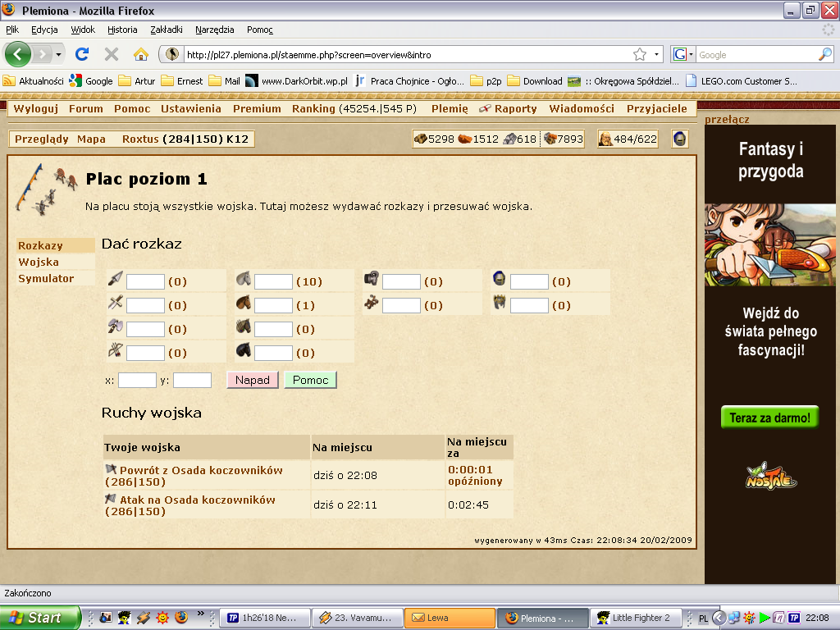Click the swordsman unit icon

click(x=115, y=303)
